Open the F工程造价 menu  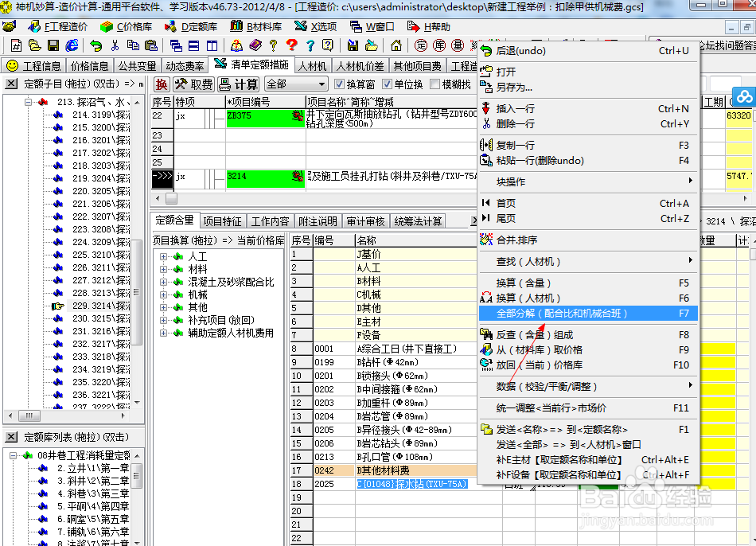tap(58, 26)
